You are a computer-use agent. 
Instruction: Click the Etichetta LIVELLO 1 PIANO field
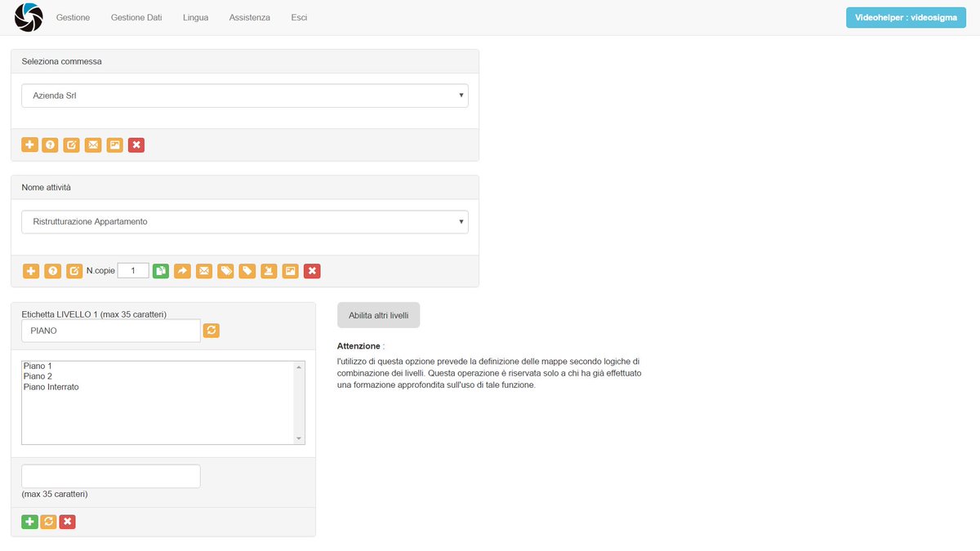pyautogui.click(x=110, y=331)
